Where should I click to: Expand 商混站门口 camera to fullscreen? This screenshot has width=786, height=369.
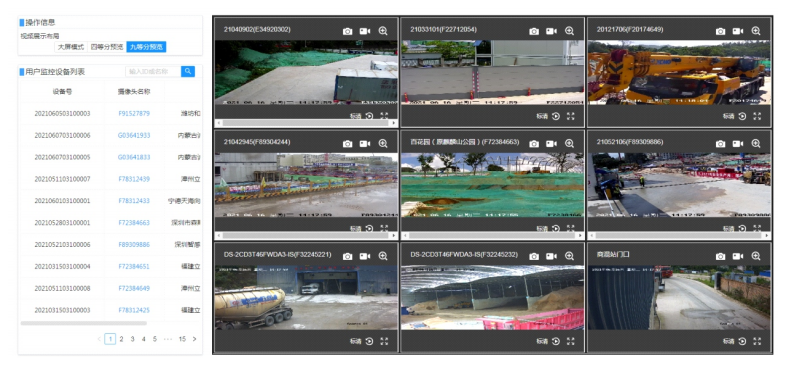[757, 341]
